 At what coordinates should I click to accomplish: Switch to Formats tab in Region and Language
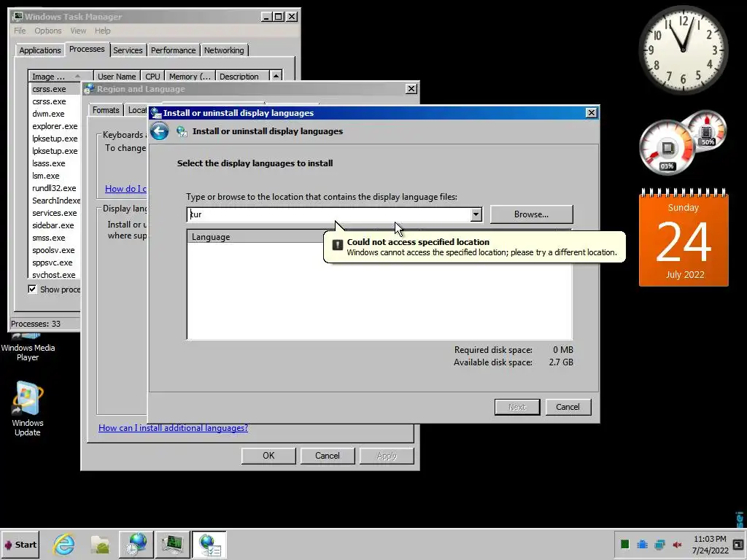click(106, 110)
